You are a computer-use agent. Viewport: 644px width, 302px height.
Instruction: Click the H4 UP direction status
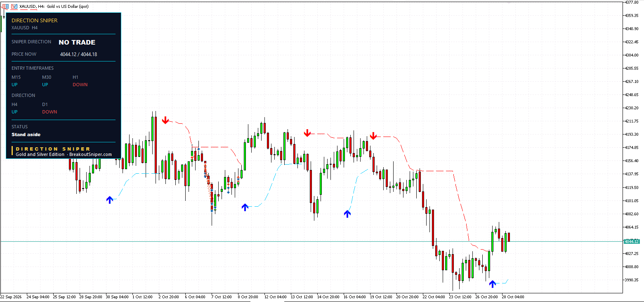click(x=15, y=112)
